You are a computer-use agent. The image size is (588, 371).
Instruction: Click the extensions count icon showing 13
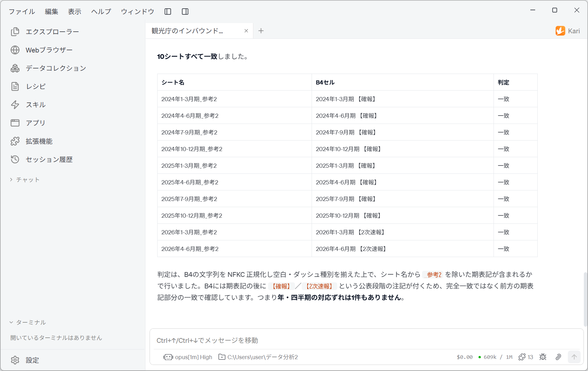tap(526, 357)
